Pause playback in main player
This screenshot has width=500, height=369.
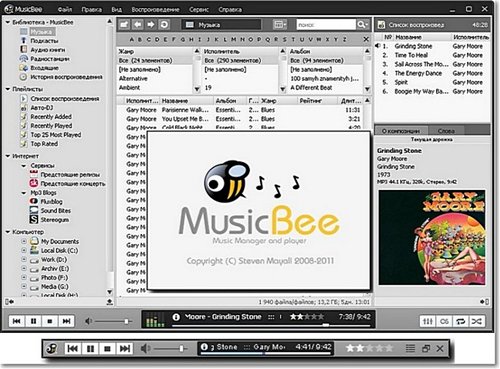pos(33,321)
